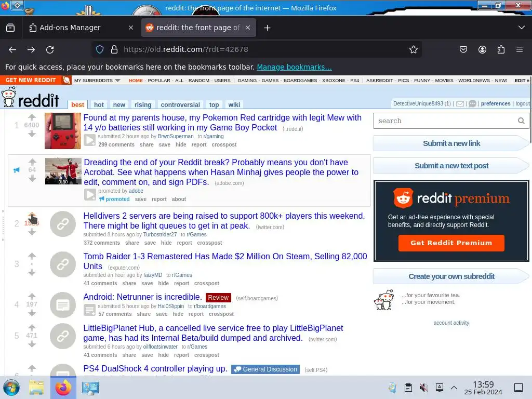Go forward to the next page

click(31, 49)
